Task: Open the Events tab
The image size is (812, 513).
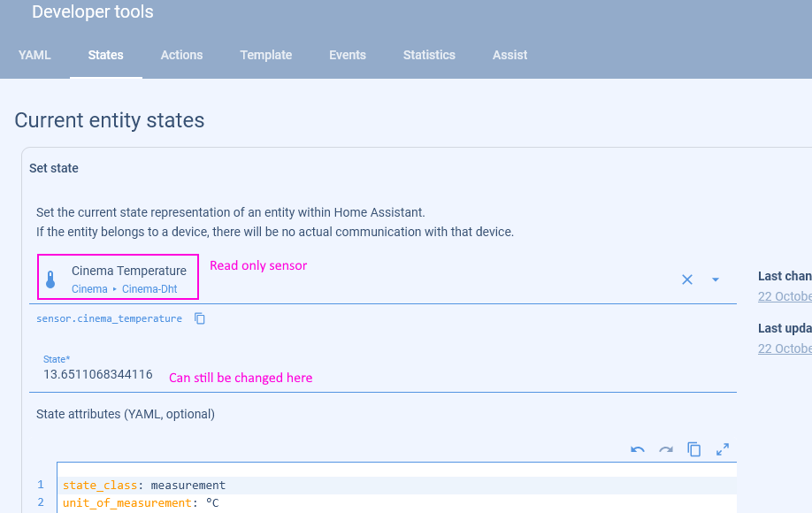Action: click(347, 55)
